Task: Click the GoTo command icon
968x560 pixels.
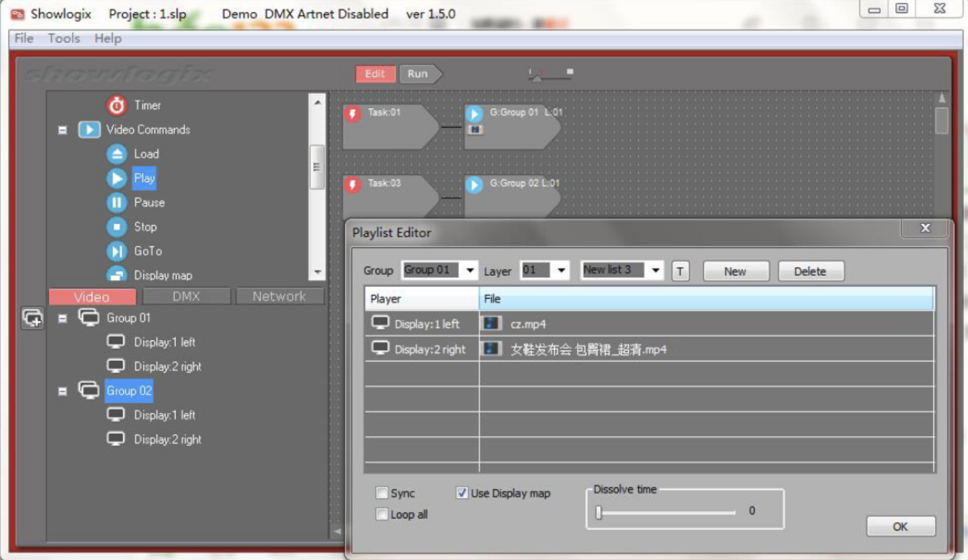Action: point(117,251)
